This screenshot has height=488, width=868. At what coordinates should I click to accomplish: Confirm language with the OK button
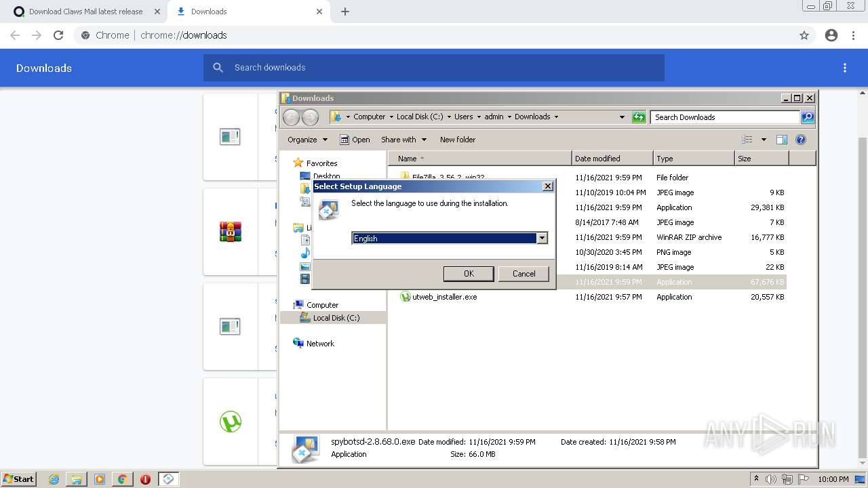pyautogui.click(x=469, y=274)
